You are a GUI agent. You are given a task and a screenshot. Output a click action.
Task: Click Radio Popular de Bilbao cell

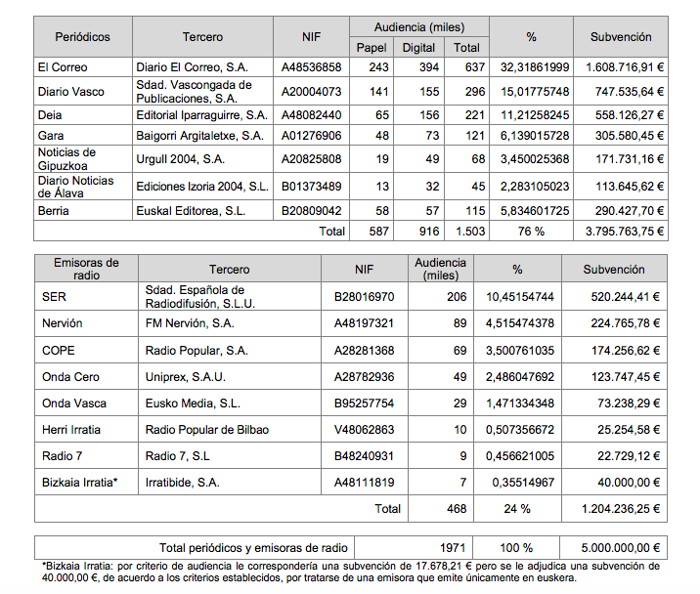pyautogui.click(x=206, y=429)
